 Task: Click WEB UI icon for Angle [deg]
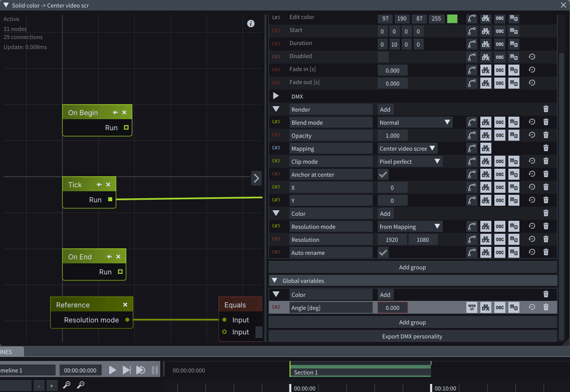(x=472, y=307)
